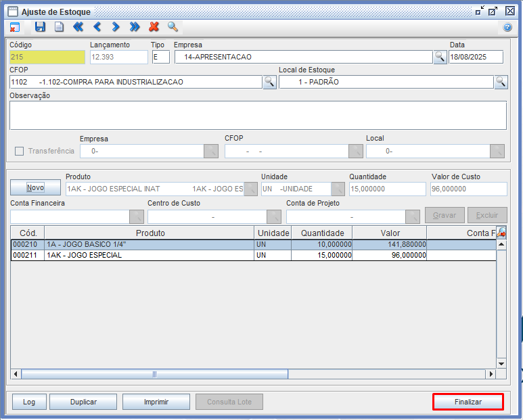Open Empresa lookup magnifier button
The width and height of the screenshot is (523, 420).
coord(440,57)
